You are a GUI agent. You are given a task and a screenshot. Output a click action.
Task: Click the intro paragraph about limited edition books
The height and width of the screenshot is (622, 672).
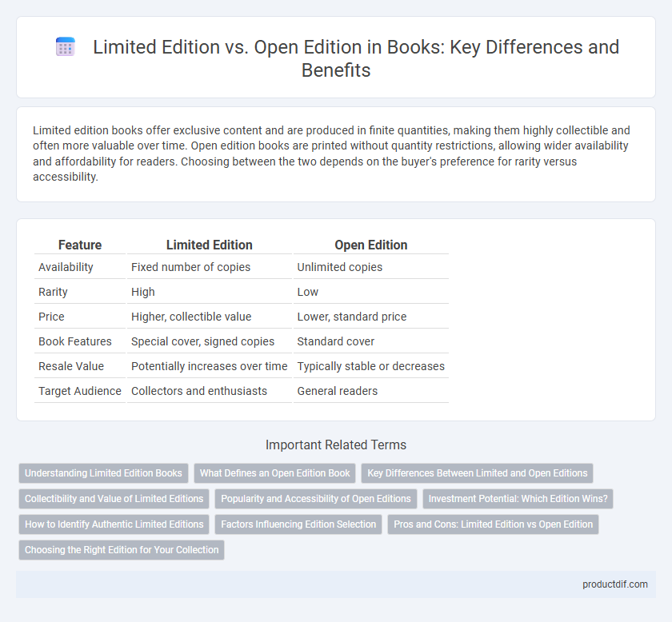[x=331, y=154]
